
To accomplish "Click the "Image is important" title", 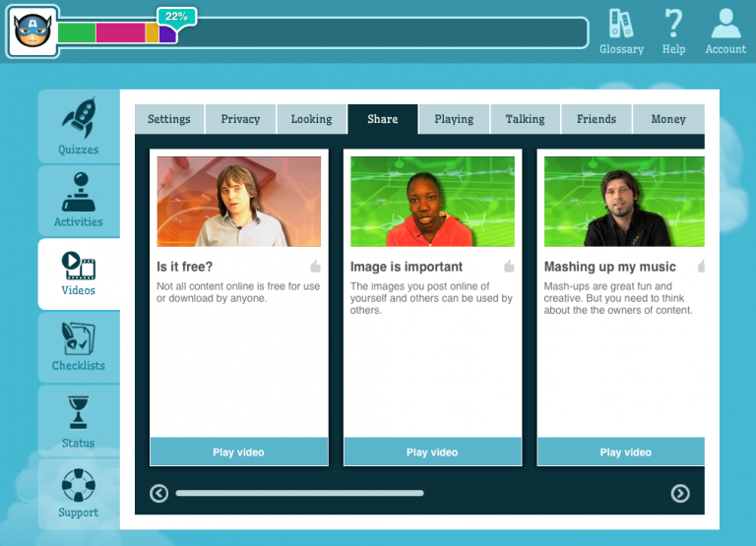I will pos(407,267).
